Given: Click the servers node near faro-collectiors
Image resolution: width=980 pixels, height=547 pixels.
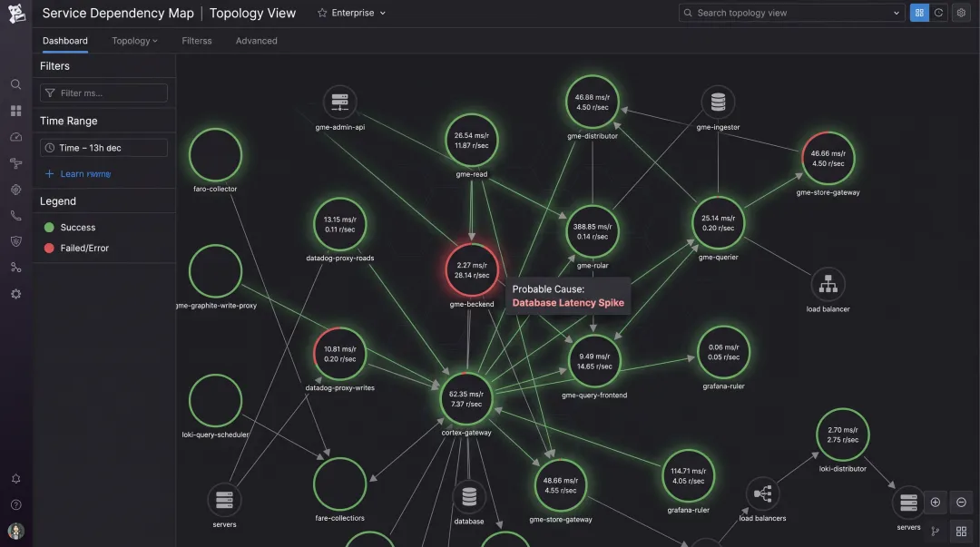Looking at the screenshot, I should tap(224, 500).
